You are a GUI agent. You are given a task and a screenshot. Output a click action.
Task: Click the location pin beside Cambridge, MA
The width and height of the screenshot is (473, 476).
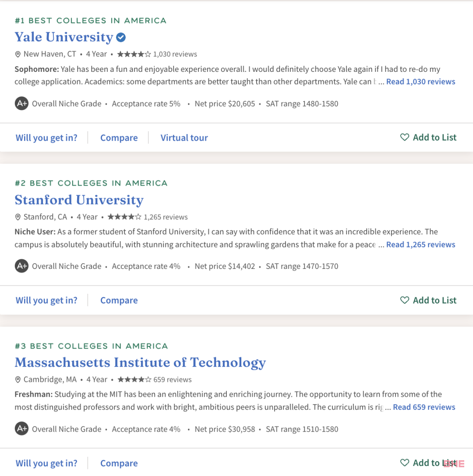pos(18,380)
